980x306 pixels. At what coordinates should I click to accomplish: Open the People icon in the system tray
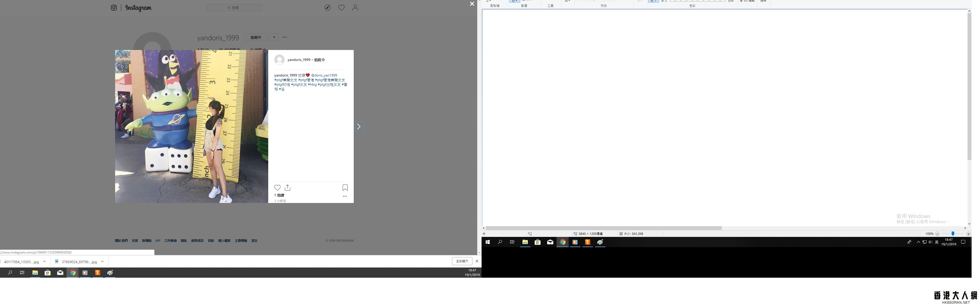909,242
